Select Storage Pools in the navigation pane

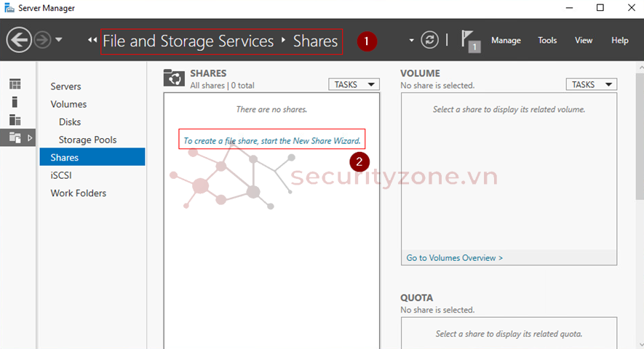coord(87,140)
